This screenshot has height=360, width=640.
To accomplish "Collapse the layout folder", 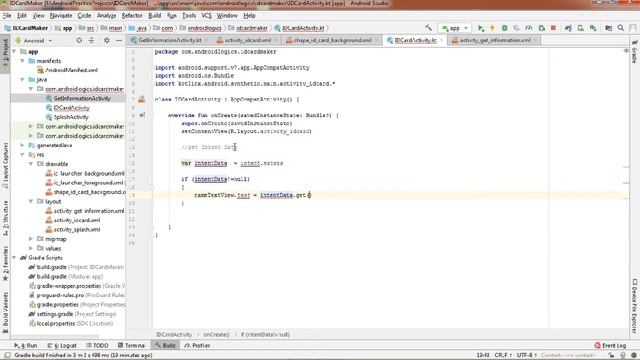I will 31,201.
